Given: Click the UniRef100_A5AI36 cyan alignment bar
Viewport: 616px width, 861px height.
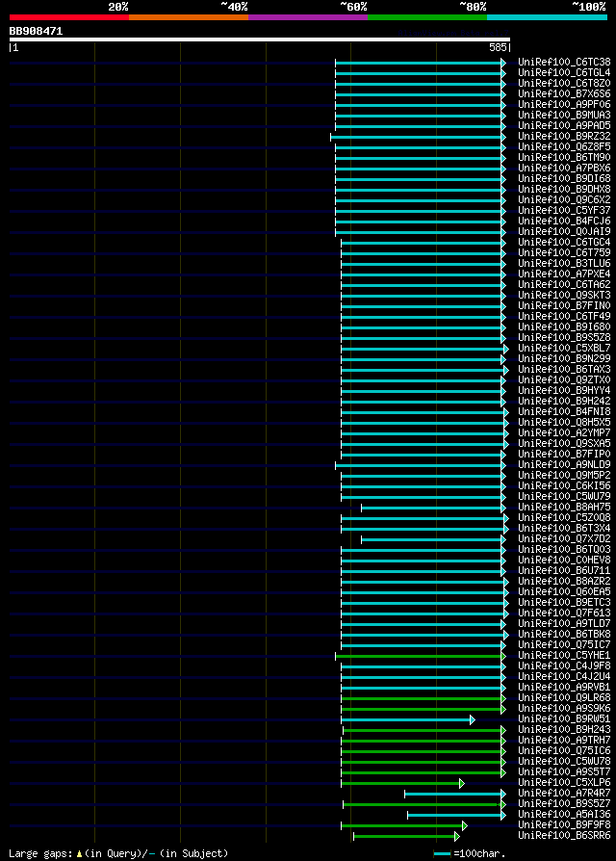Looking at the screenshot, I should [456, 815].
